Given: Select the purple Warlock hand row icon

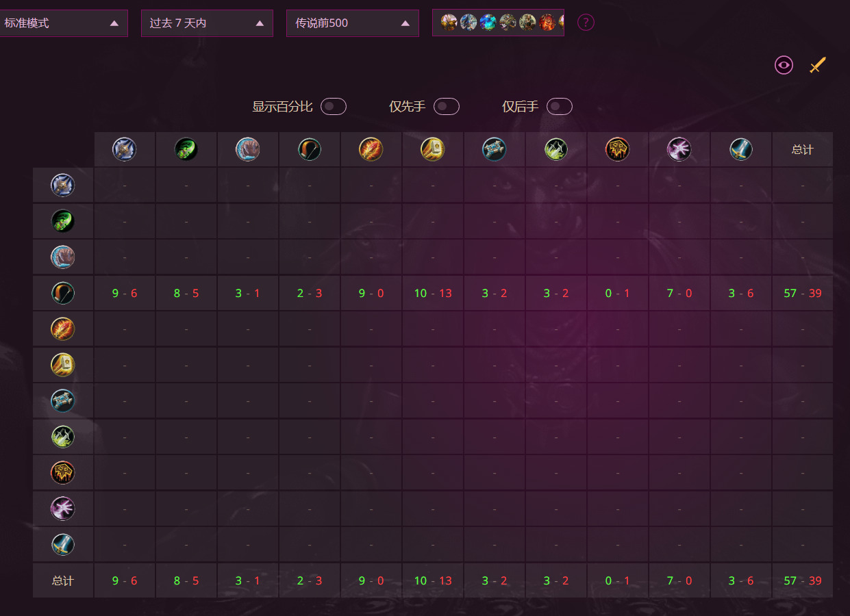Looking at the screenshot, I should click(63, 509).
